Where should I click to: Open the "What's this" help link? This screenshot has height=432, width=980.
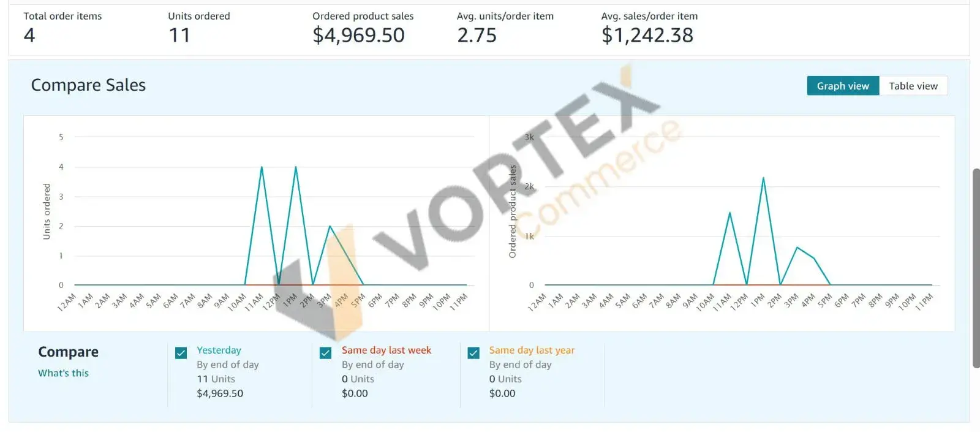[x=63, y=373]
